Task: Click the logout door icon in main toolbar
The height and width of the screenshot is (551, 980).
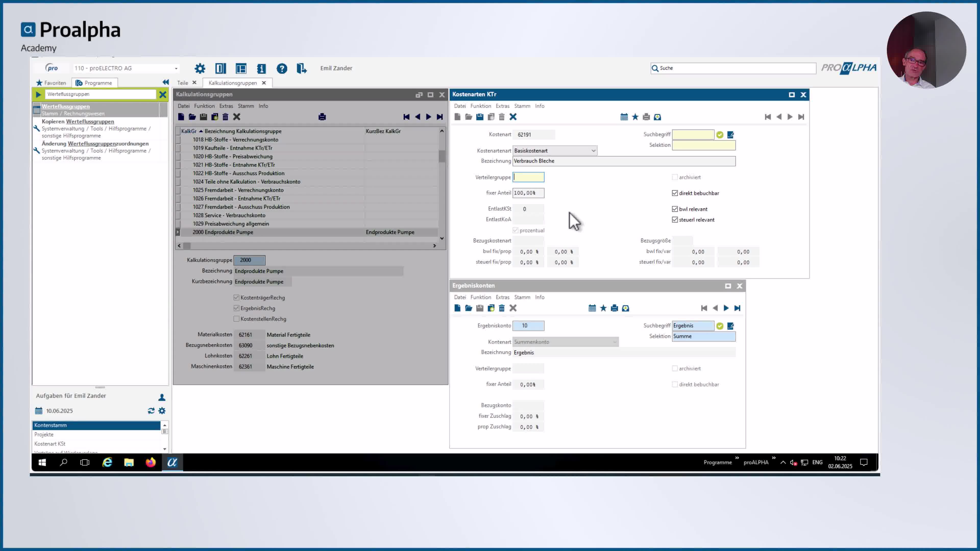Action: 302,68
